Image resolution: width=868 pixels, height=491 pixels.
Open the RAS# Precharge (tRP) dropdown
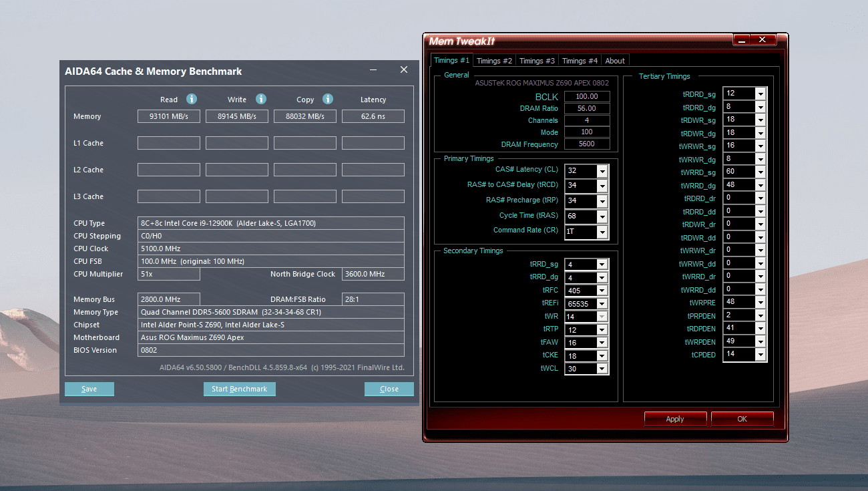tap(602, 201)
